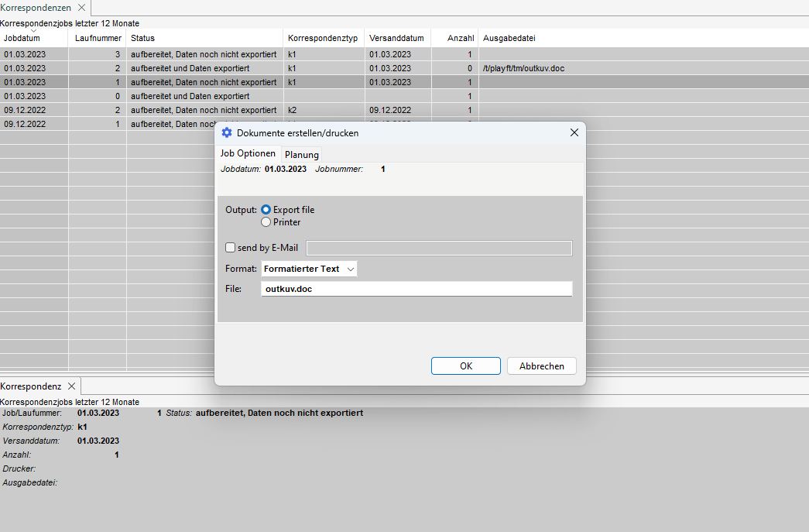Select the Export file output option
The image size is (809, 532).
(x=266, y=210)
